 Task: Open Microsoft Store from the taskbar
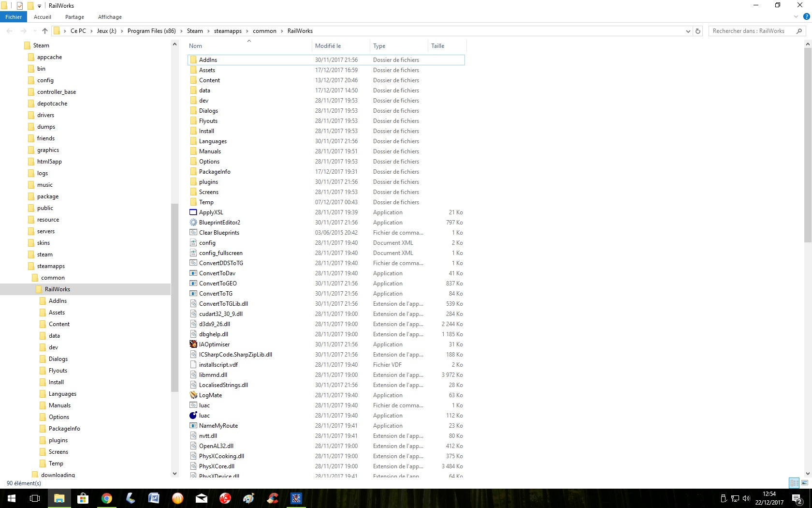(x=83, y=498)
